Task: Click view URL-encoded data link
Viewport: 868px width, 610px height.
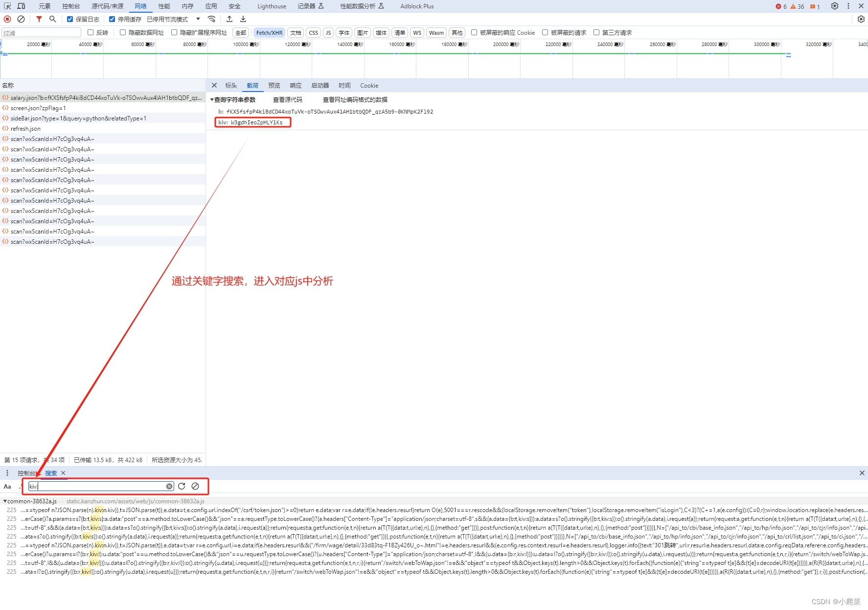Action: coord(355,99)
